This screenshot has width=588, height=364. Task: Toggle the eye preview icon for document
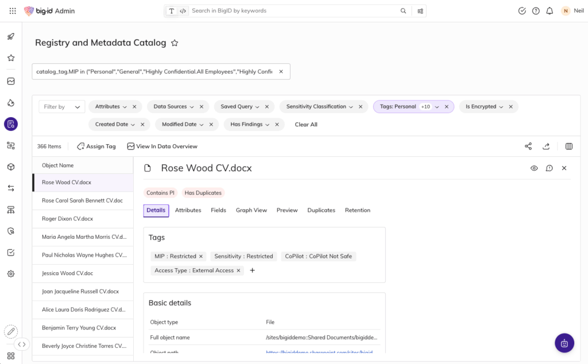(x=534, y=168)
